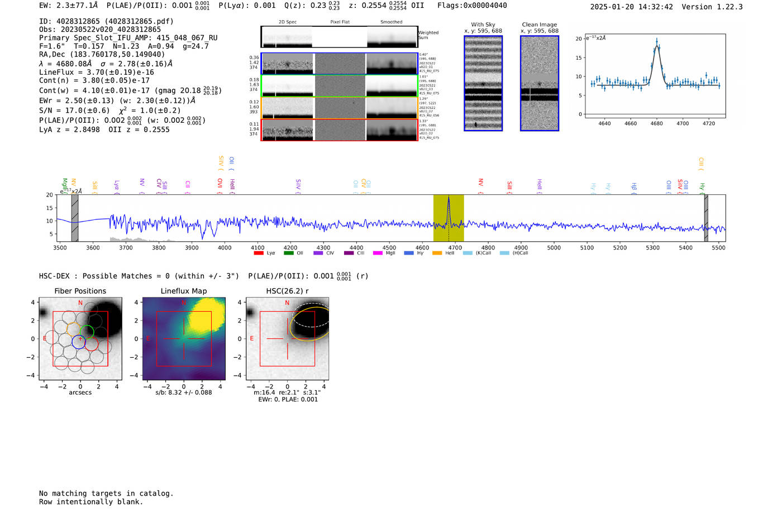Click the m:16.4 re:2.1" s:3.1" caption
782x532 pixels.
[x=287, y=392]
